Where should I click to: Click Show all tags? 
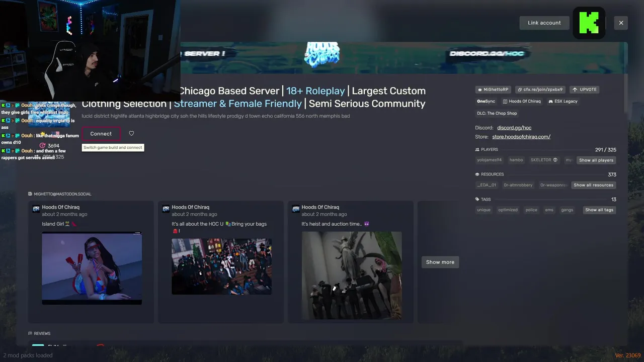[599, 210]
